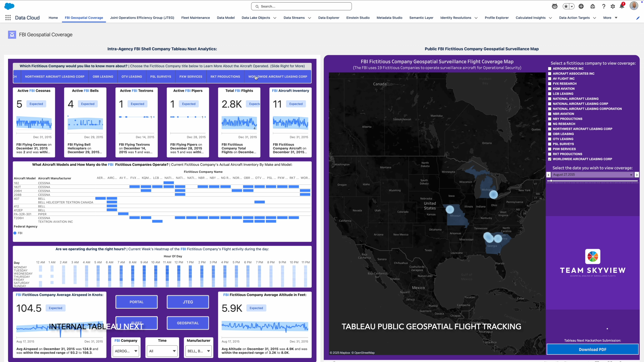The width and height of the screenshot is (644, 362).
Task: Expand the Data Streams tab chevron
Action: 310,18
